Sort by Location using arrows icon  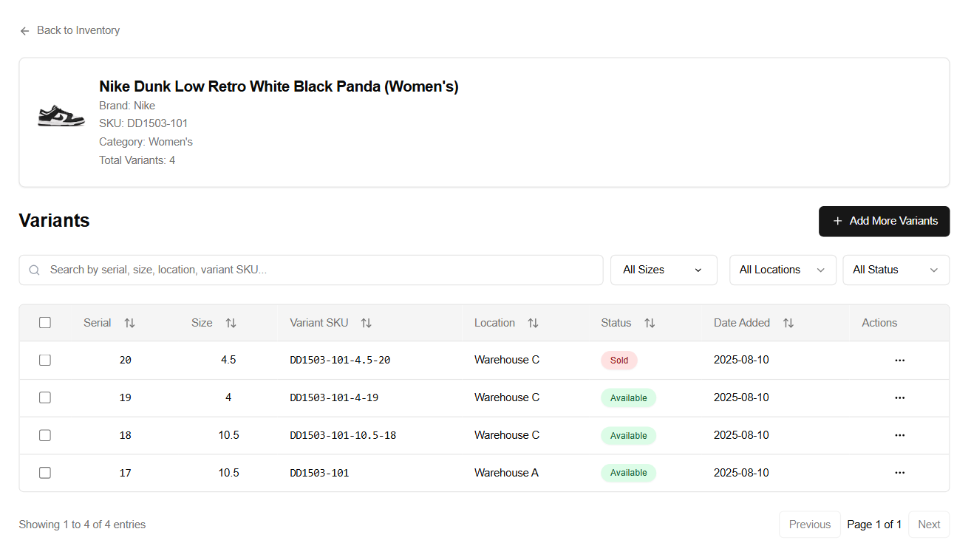(x=533, y=323)
